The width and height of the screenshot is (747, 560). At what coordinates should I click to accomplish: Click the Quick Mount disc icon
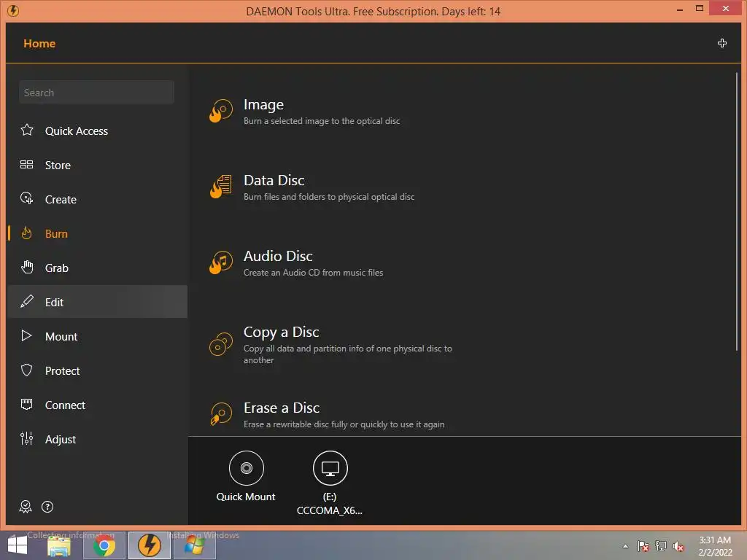pos(247,468)
